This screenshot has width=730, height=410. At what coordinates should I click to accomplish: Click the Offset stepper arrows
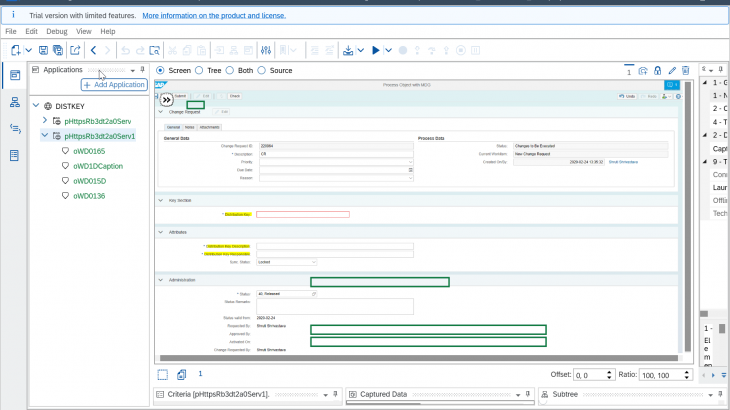point(609,375)
